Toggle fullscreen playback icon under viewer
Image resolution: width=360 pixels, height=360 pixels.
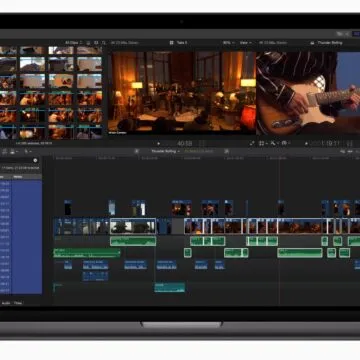pos(252,143)
